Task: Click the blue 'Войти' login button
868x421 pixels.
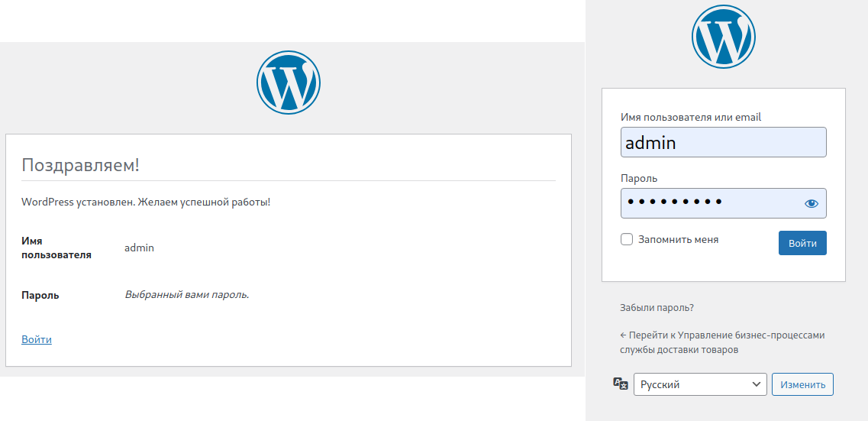Action: (x=802, y=243)
